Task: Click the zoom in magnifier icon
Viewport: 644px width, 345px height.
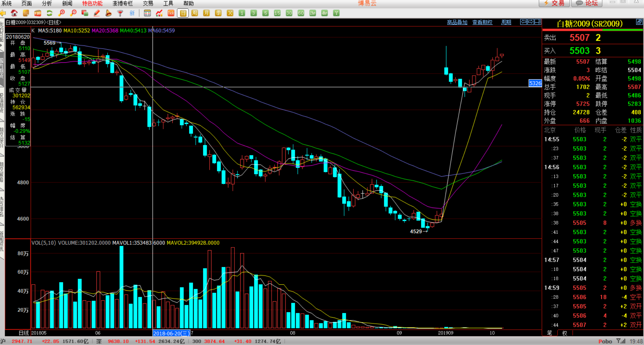Action: [x=61, y=13]
